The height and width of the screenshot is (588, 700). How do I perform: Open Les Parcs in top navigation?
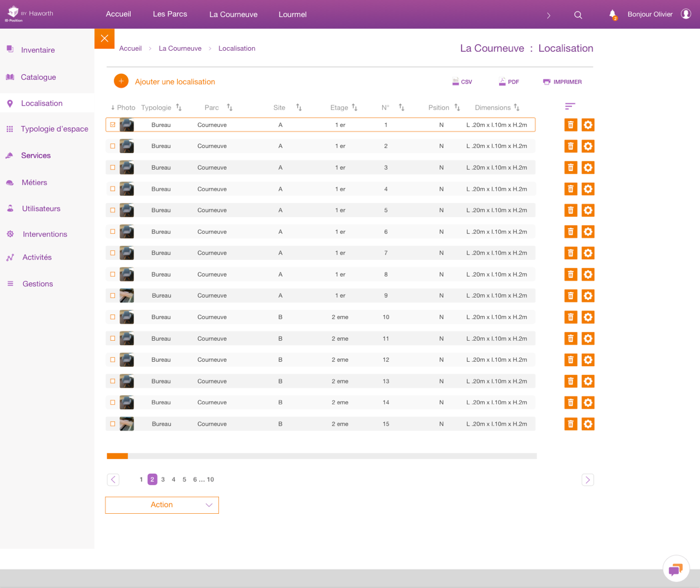coord(170,14)
